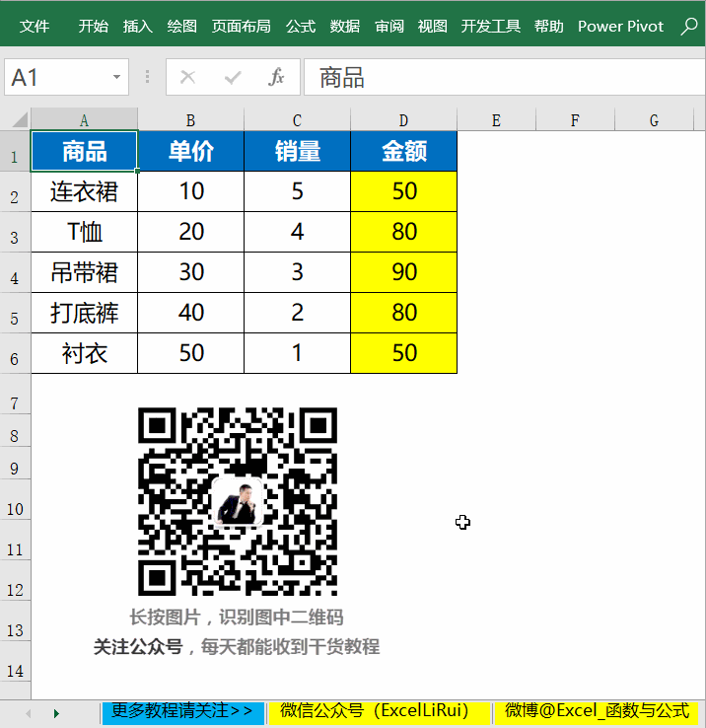The image size is (706, 728).
Task: Select the sales quantity cell 5
Action: tap(297, 191)
